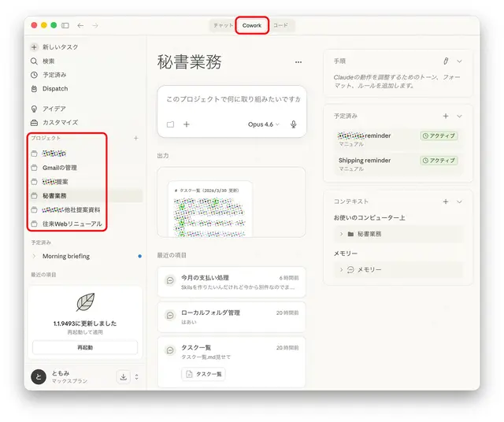Open the project options three-dot menu
This screenshot has height=422, width=504.
coord(298,62)
